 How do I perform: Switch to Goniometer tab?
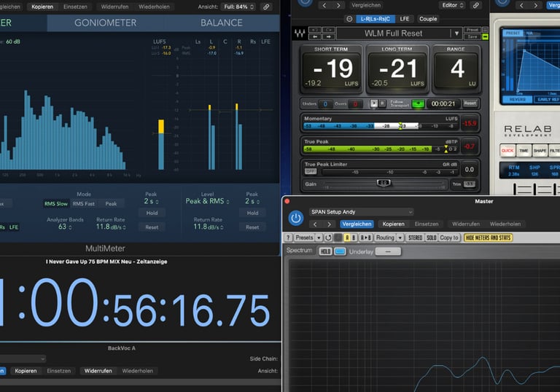click(x=105, y=23)
